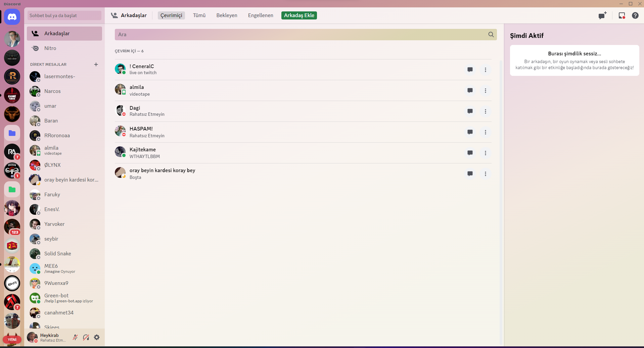Open direct message with RRoronoaa

(64, 136)
